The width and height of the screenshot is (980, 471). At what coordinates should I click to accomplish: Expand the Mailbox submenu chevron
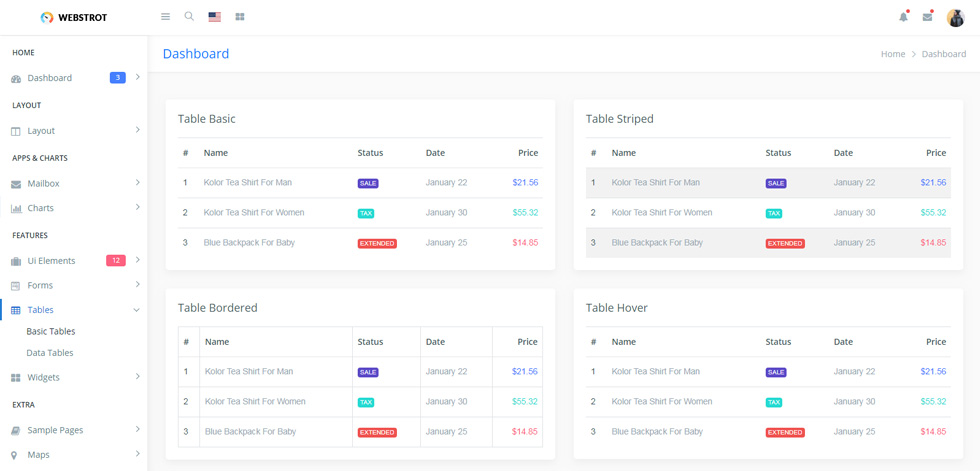[138, 182]
